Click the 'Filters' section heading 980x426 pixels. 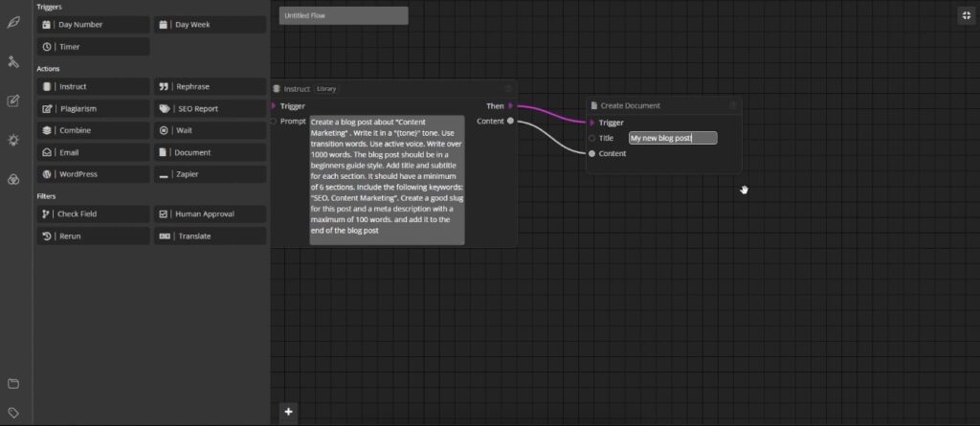[46, 196]
